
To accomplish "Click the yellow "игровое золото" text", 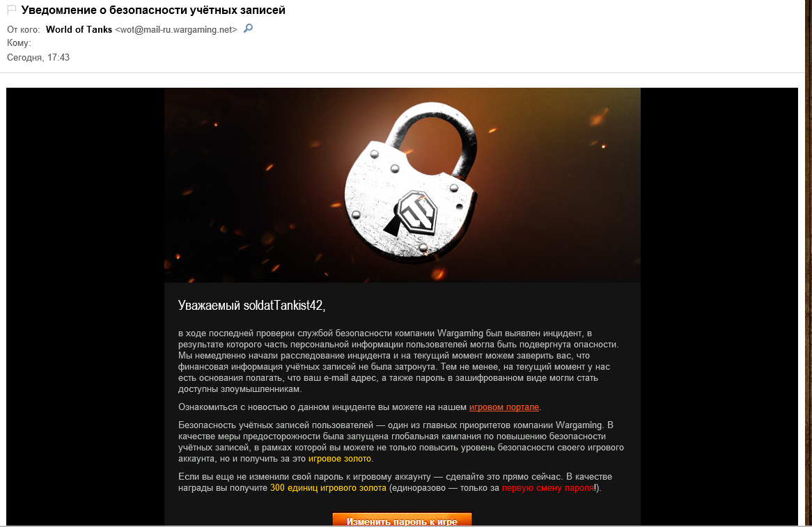I will 340,459.
